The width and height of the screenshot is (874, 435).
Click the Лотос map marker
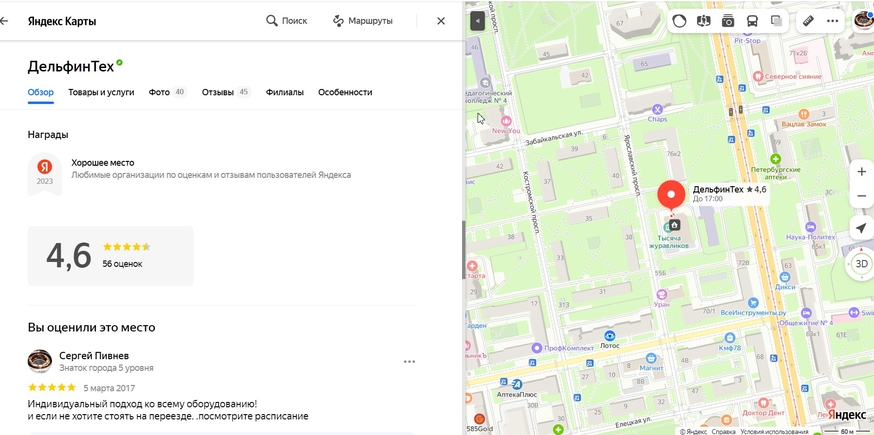click(x=610, y=336)
